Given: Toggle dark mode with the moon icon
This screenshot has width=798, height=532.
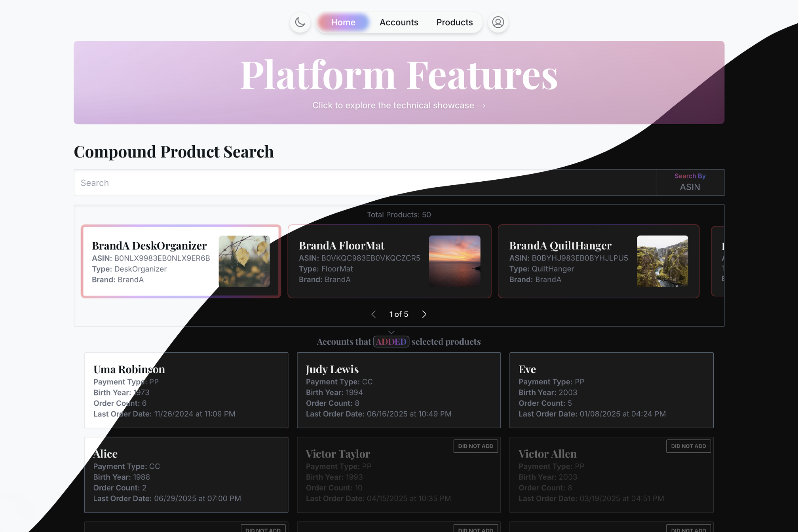Looking at the screenshot, I should tap(300, 22).
